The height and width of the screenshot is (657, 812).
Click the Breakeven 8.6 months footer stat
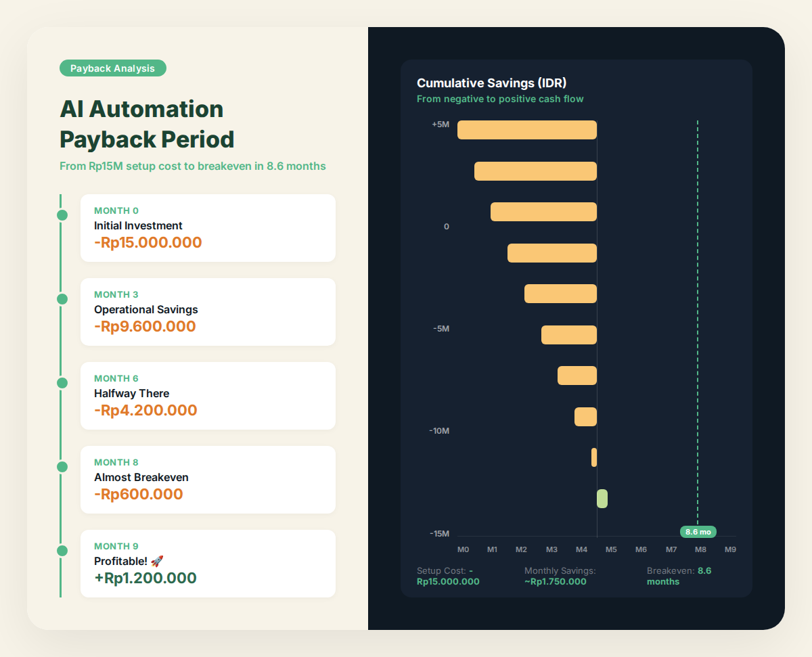[x=679, y=576]
